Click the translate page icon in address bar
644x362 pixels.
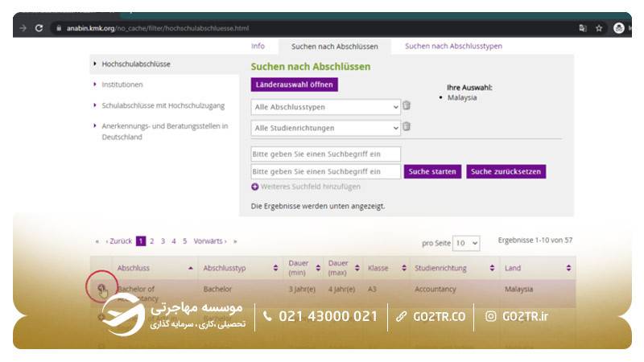tap(582, 28)
